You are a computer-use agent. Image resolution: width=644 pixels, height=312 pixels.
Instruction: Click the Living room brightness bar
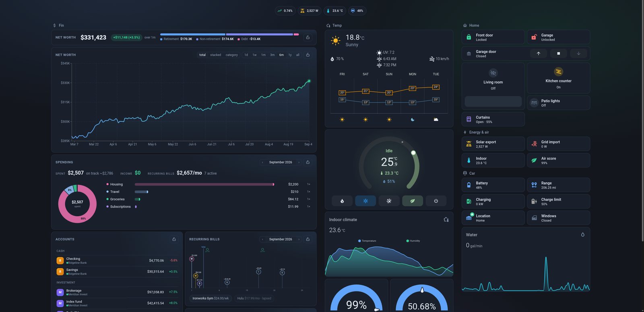493,101
